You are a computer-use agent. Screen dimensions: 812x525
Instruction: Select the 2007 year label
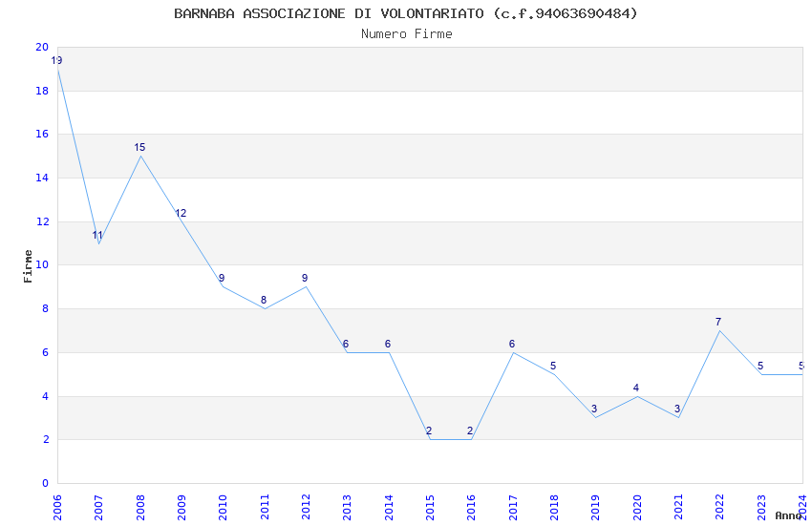pyautogui.click(x=98, y=507)
